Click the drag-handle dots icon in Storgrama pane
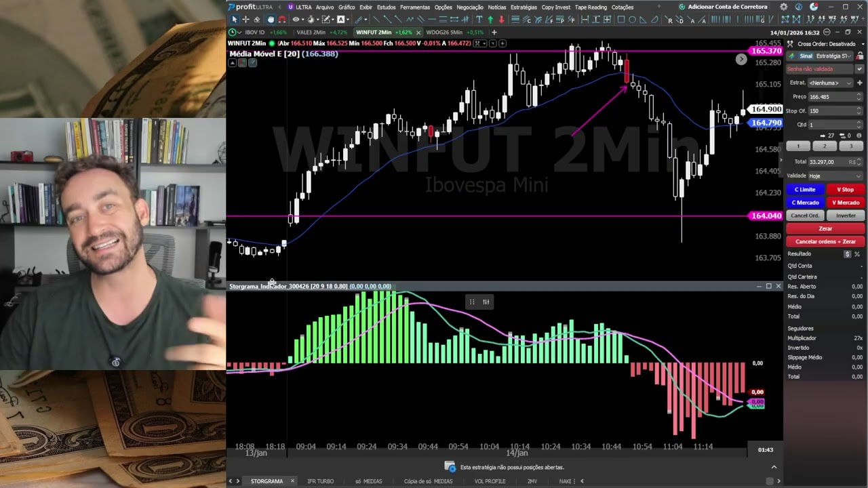The image size is (868, 488). click(472, 302)
